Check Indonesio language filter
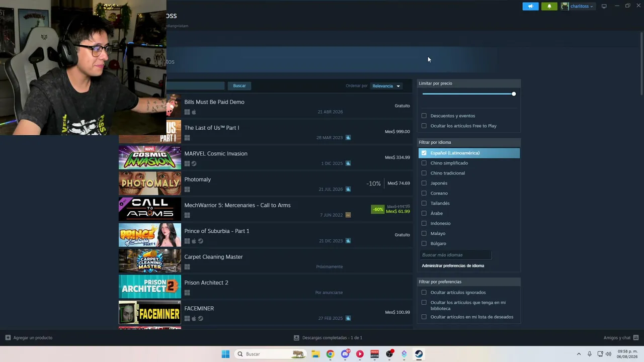The width and height of the screenshot is (644, 362). click(x=424, y=223)
